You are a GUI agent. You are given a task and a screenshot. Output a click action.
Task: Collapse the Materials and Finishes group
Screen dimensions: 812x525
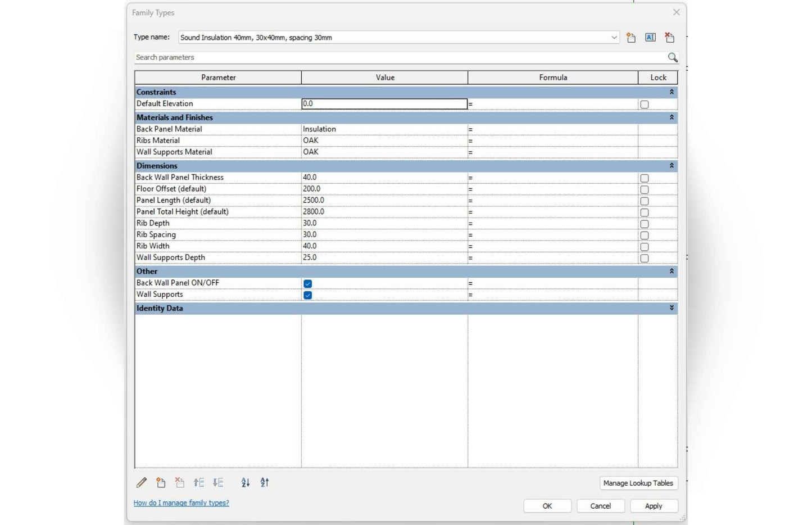click(671, 117)
